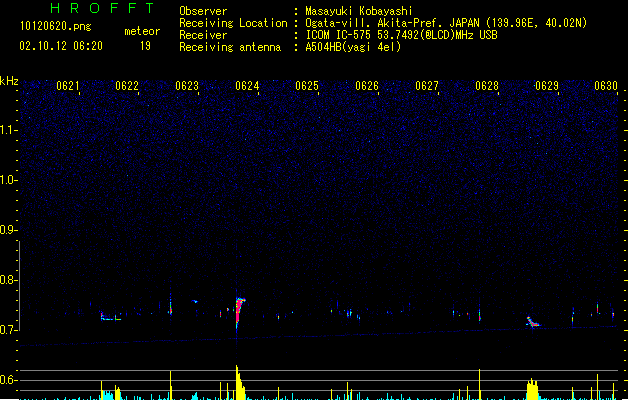Click the 0626 time marker
The height and width of the screenshot is (400, 629).
[x=367, y=86]
